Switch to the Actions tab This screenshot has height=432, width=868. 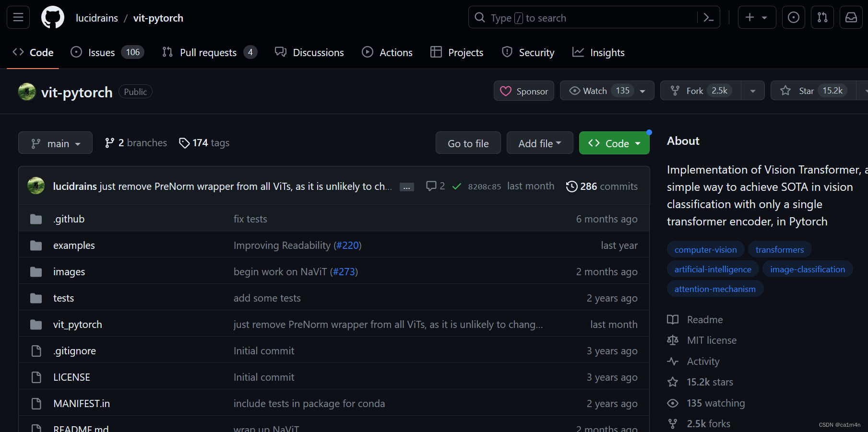point(387,52)
